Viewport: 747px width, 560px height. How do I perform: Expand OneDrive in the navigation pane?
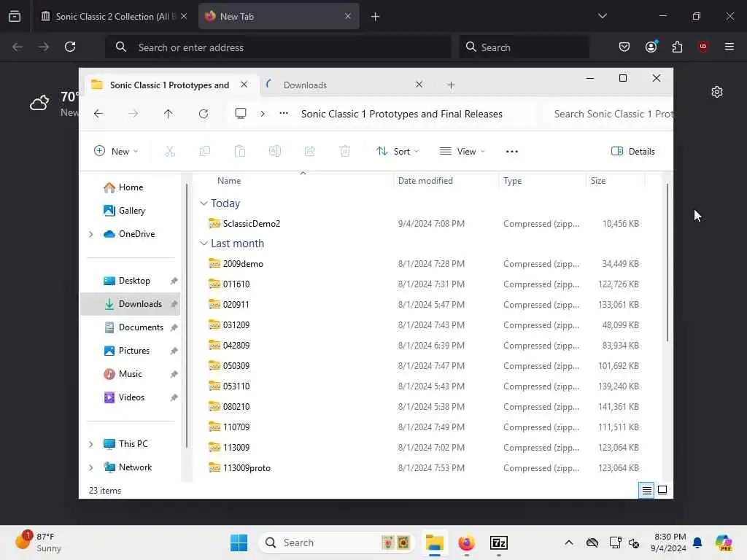91,234
